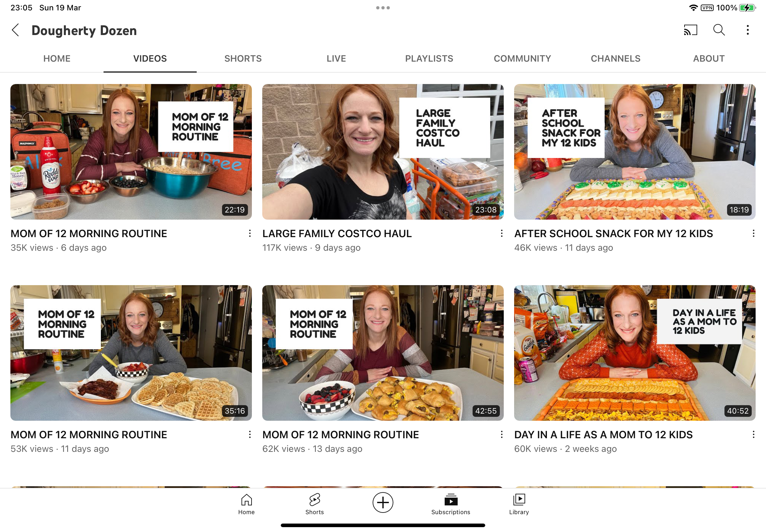This screenshot has width=766, height=532.
Task: Tap the 23:05 clock in status bar
Action: pos(21,8)
